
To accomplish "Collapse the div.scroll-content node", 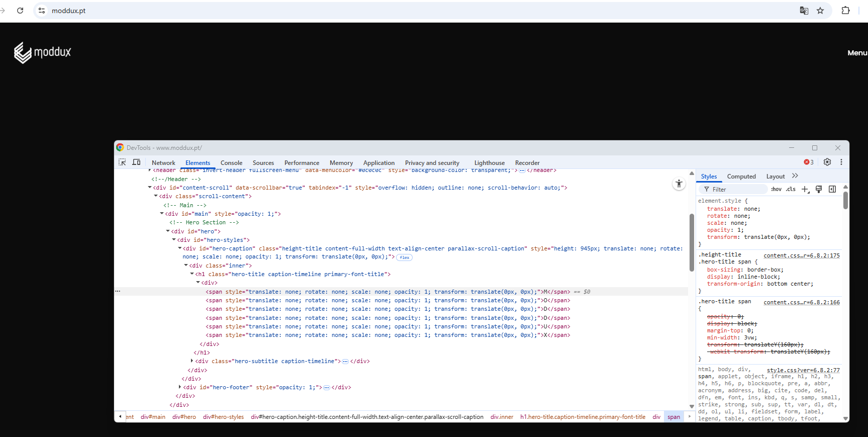I will click(x=156, y=196).
